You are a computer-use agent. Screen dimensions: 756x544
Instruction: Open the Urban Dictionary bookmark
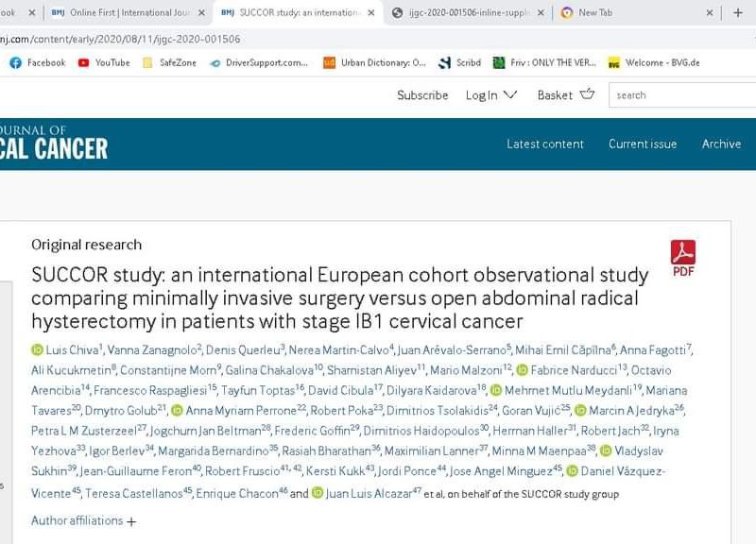[x=374, y=63]
